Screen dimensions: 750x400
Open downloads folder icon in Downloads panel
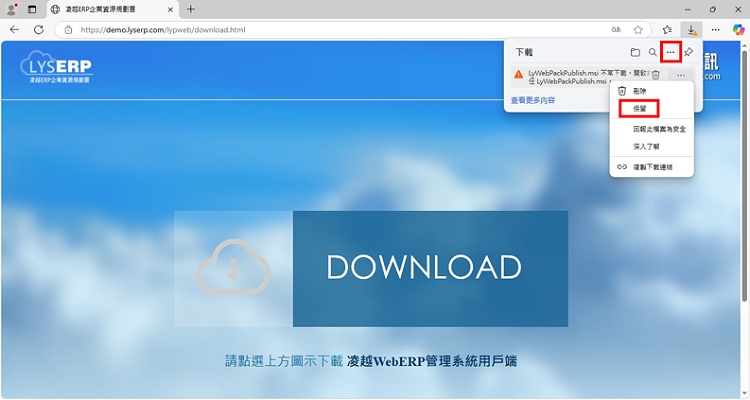(x=635, y=52)
